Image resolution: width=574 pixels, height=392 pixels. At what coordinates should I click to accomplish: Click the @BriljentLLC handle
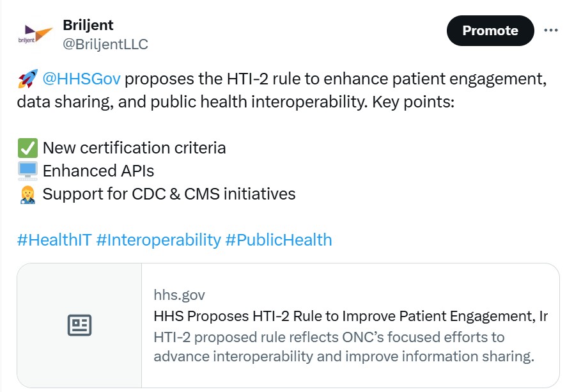coord(105,44)
